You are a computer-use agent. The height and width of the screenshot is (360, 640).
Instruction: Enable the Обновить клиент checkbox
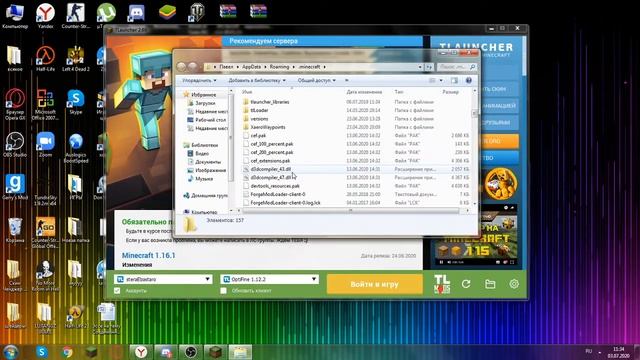click(x=223, y=291)
